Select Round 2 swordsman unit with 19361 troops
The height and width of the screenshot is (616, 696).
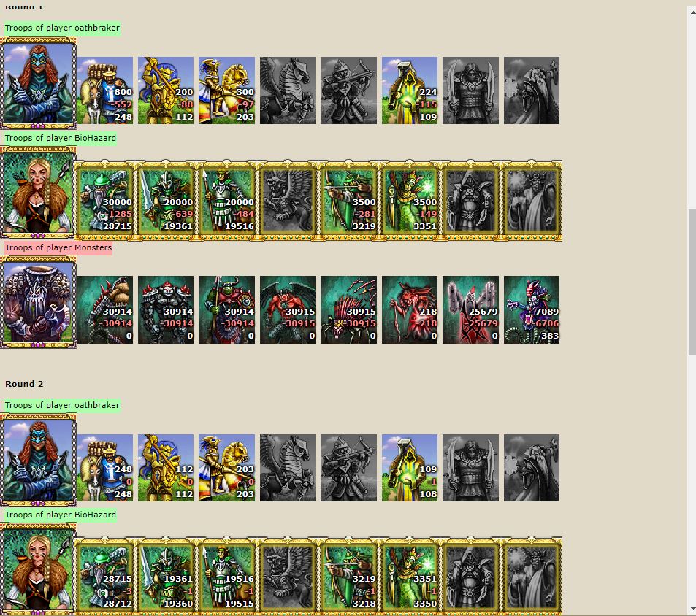pyautogui.click(x=166, y=578)
